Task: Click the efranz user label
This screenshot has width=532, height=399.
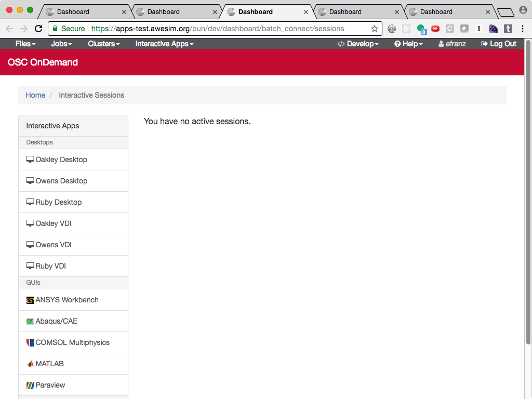Action: tap(452, 44)
